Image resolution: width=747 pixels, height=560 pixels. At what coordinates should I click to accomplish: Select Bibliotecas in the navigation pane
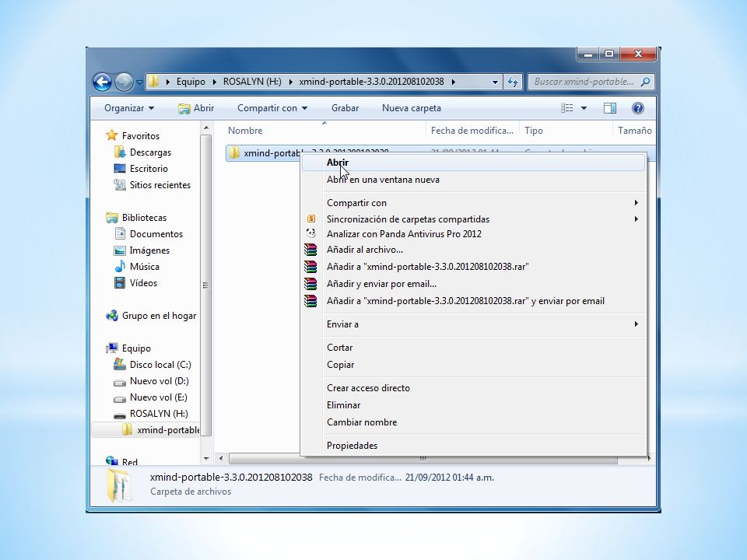click(136, 218)
